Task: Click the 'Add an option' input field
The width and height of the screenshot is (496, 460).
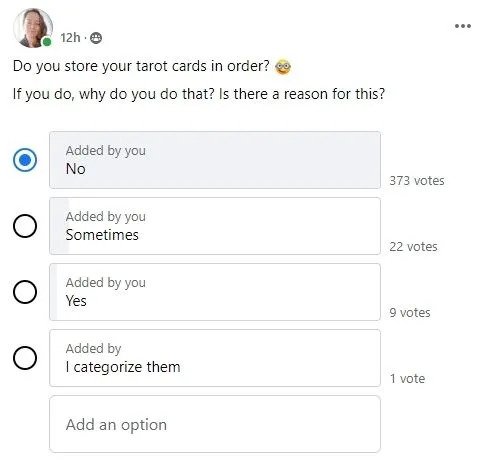Action: pyautogui.click(x=215, y=424)
